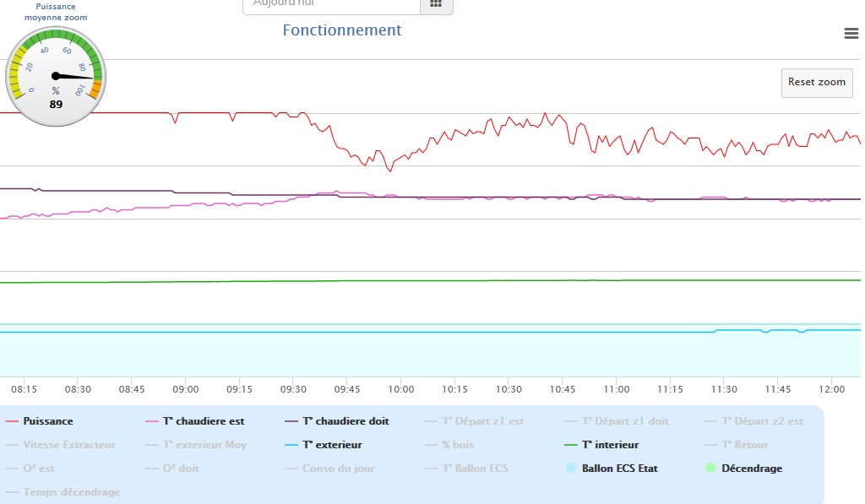Toggle the Décendrage legend marker
The height and width of the screenshot is (504, 865).
click(710, 468)
